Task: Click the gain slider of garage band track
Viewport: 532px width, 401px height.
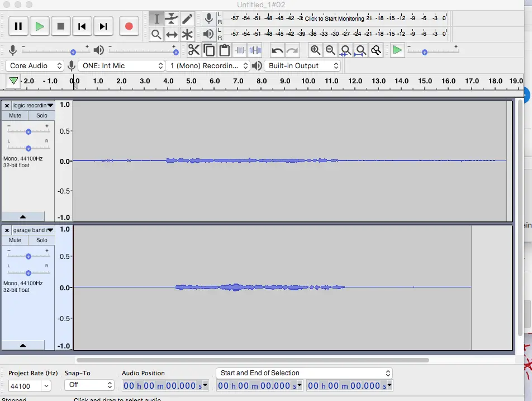Action: 28,256
